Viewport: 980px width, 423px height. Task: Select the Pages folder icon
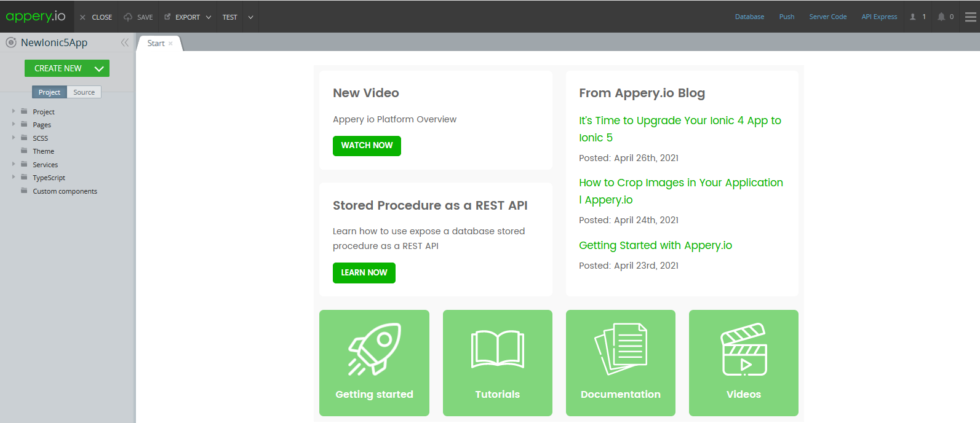click(24, 124)
